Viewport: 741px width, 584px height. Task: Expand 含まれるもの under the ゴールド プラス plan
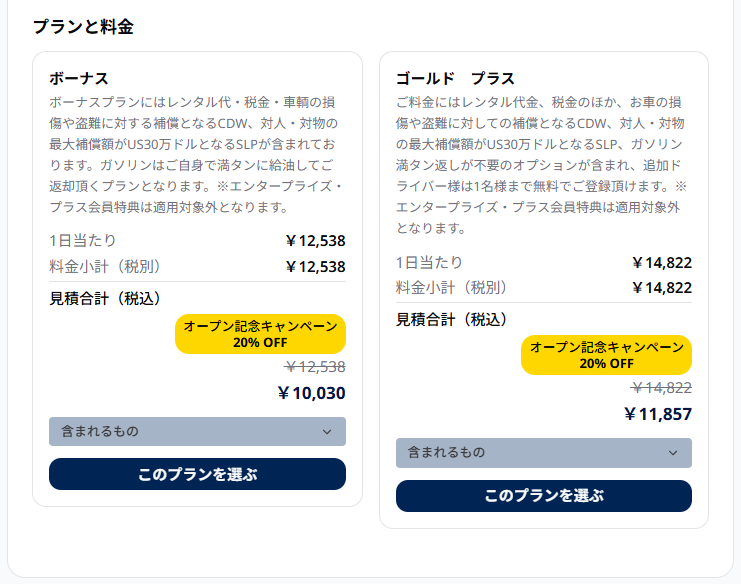(543, 453)
